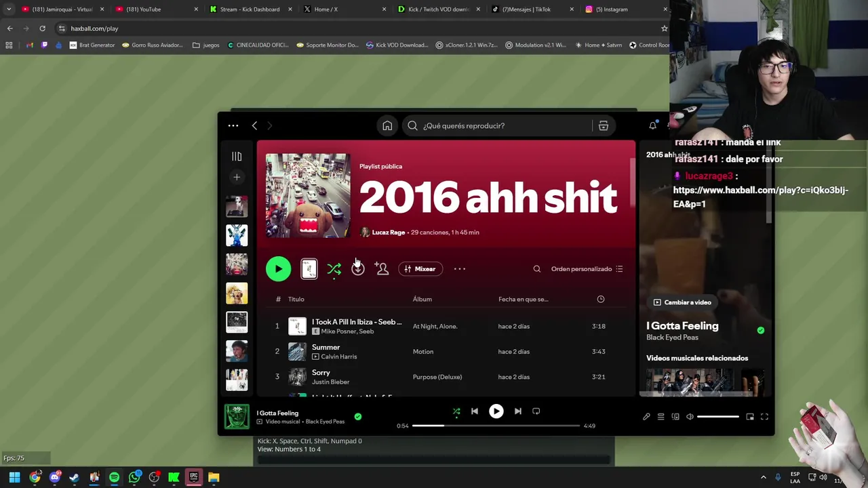Click the playlist preview thumbnail beside play
This screenshot has height=488, width=868.
click(x=309, y=269)
